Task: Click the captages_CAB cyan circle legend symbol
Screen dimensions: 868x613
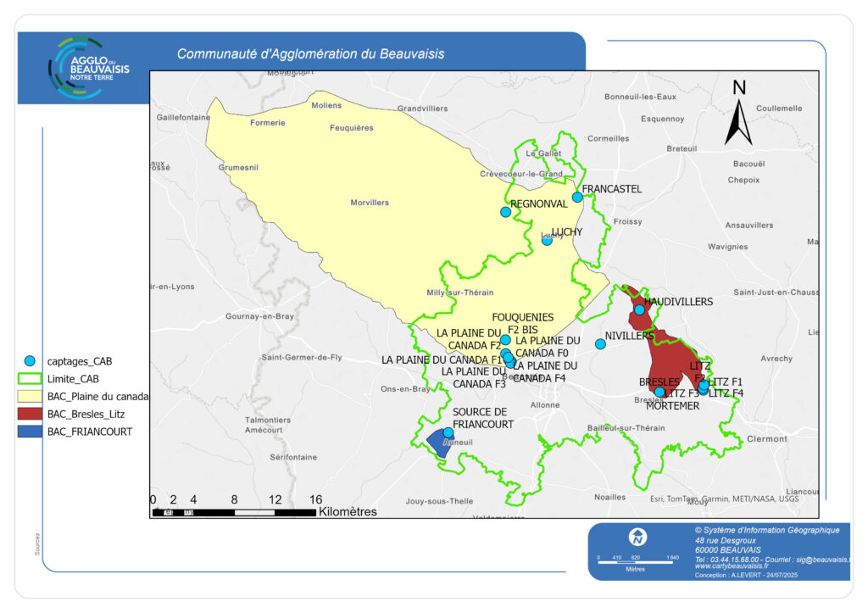Action: coord(30,360)
